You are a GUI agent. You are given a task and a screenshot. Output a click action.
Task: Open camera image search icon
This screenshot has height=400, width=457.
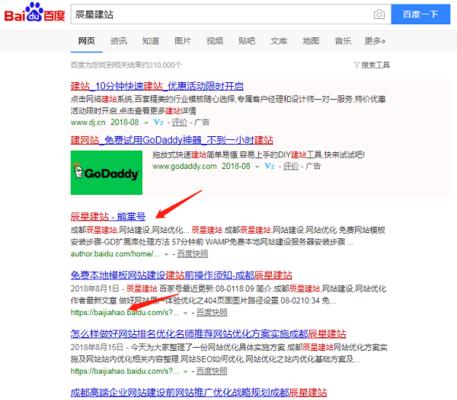click(379, 14)
